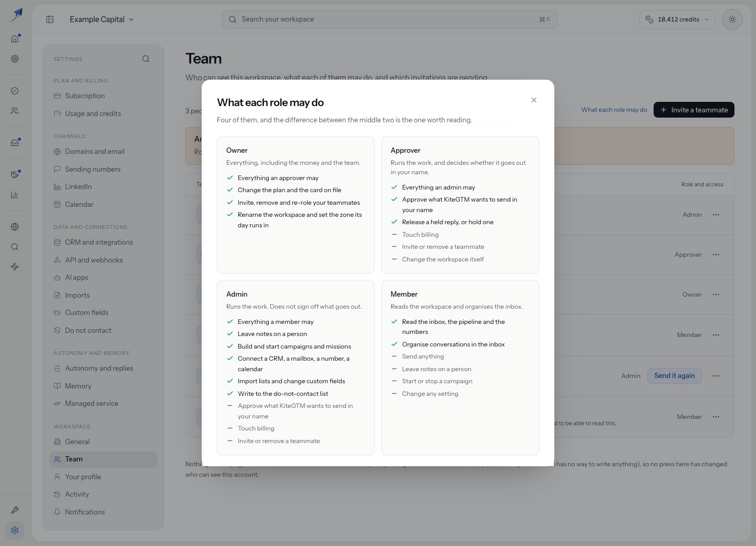The image size is (756, 546).
Task: Click the text Write to the do-not-contact list
Action: (283, 394)
